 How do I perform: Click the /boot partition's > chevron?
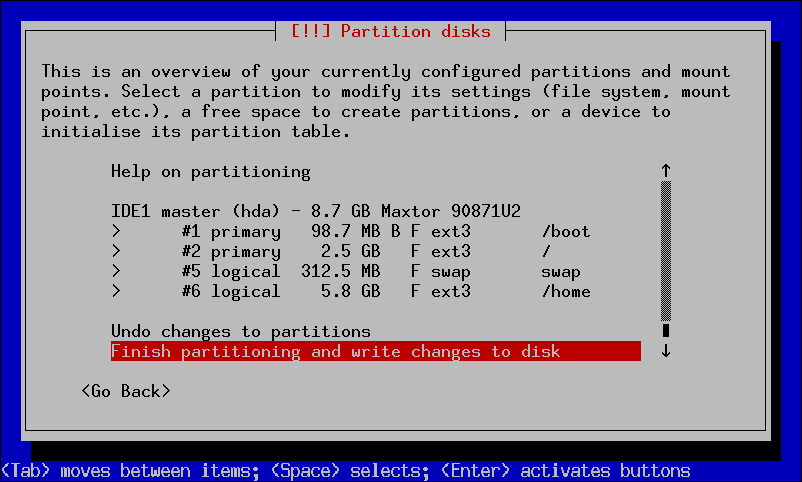[116, 231]
